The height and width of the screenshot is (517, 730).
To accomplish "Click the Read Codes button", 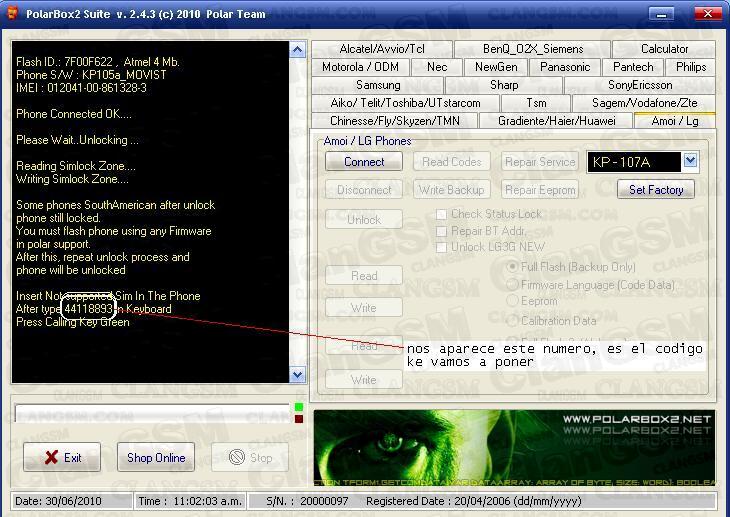I will (x=452, y=162).
